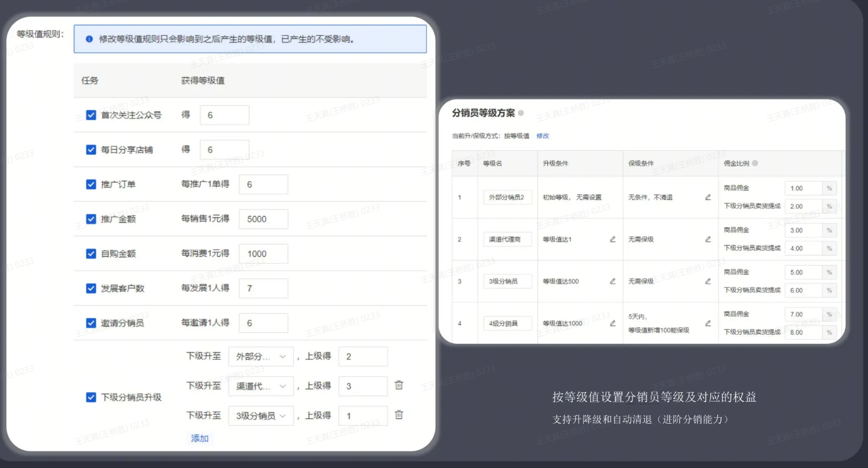Screen dimensions: 868x468
Task: Delete the 3级分销员 upgrade rule row
Action: (x=399, y=415)
